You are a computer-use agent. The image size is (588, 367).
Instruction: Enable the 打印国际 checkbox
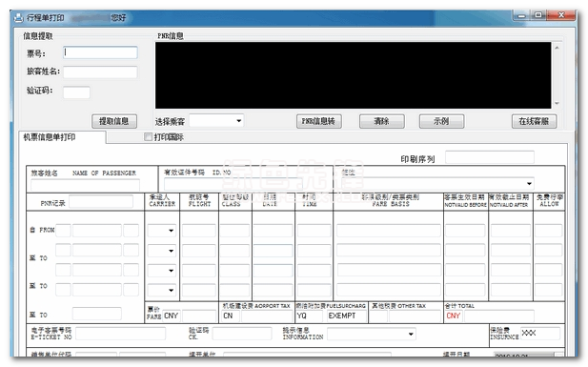[x=148, y=137]
